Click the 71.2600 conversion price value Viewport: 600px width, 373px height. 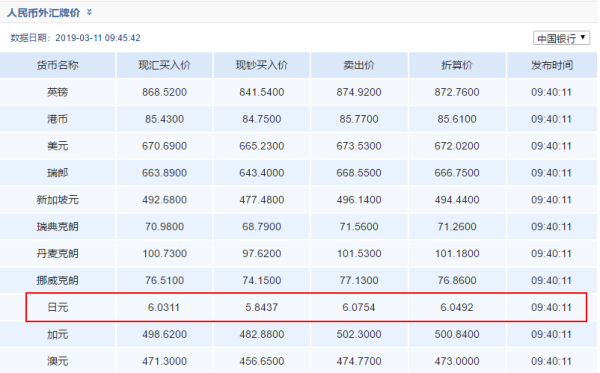click(457, 226)
